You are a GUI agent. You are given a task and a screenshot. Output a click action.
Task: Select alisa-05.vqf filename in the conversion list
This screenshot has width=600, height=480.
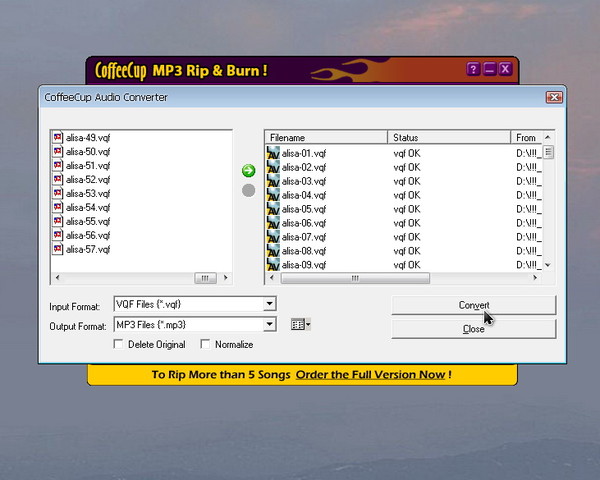304,209
